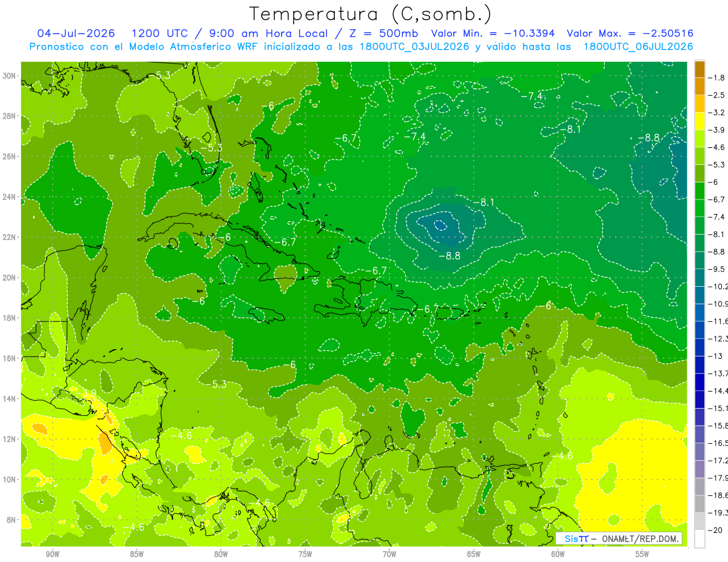Click the -15.8 value on the color legend
Image resolution: width=728 pixels, height=562 pixels.
pos(718,425)
